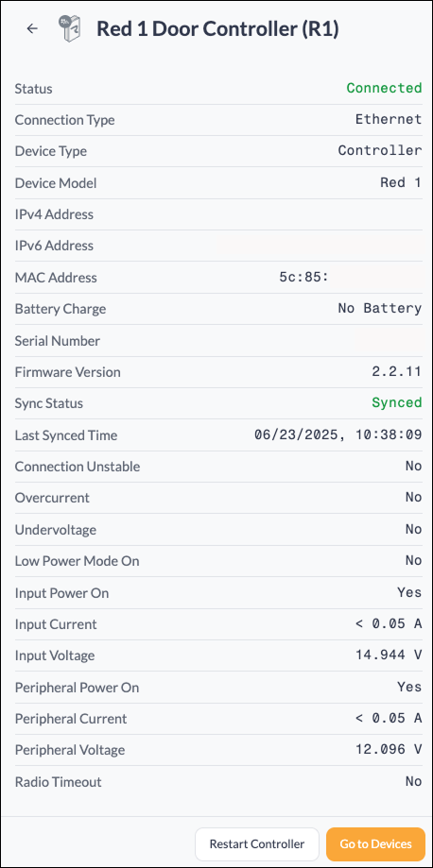Select the Synced status value
The height and width of the screenshot is (868, 433).
[397, 402]
